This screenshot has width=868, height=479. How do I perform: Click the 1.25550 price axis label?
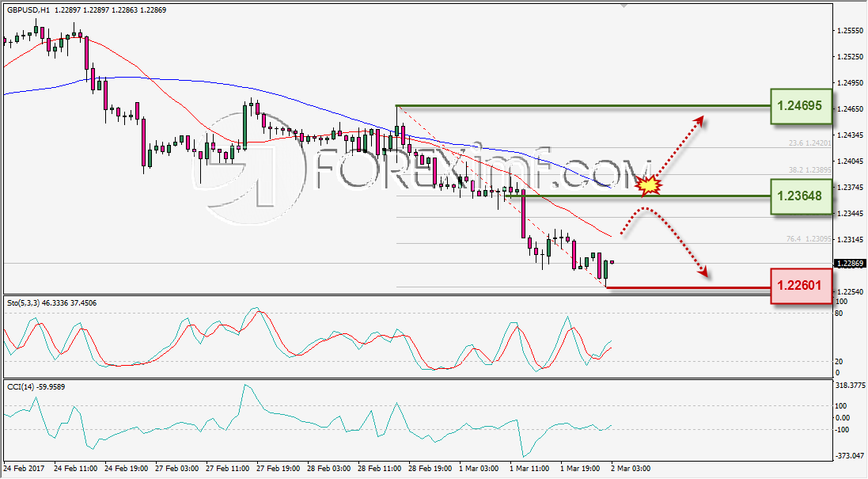pyautogui.click(x=851, y=31)
